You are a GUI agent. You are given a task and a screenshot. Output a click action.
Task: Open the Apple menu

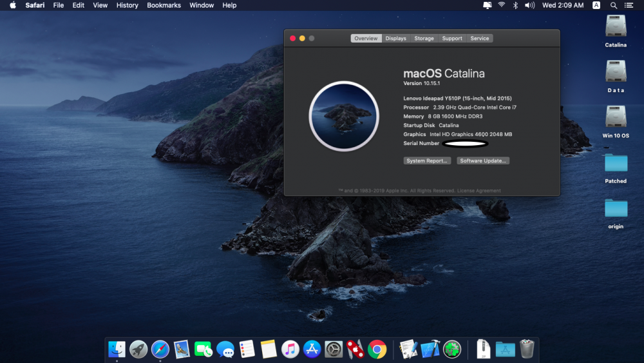click(x=13, y=5)
